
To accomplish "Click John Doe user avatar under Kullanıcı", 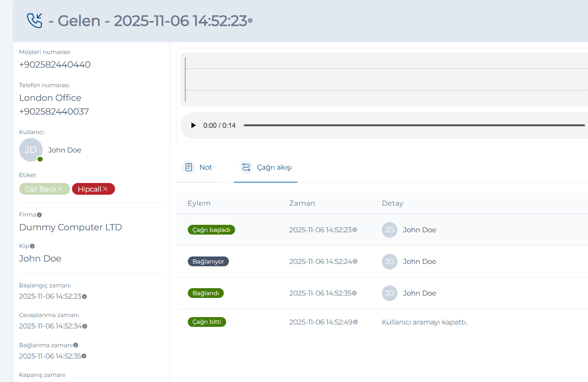I will click(x=31, y=150).
